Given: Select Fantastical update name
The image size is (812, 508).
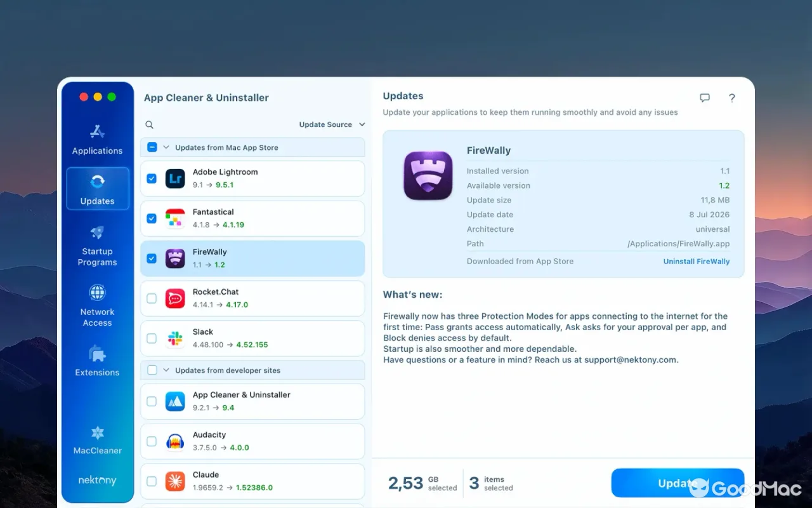Looking at the screenshot, I should [x=213, y=212].
